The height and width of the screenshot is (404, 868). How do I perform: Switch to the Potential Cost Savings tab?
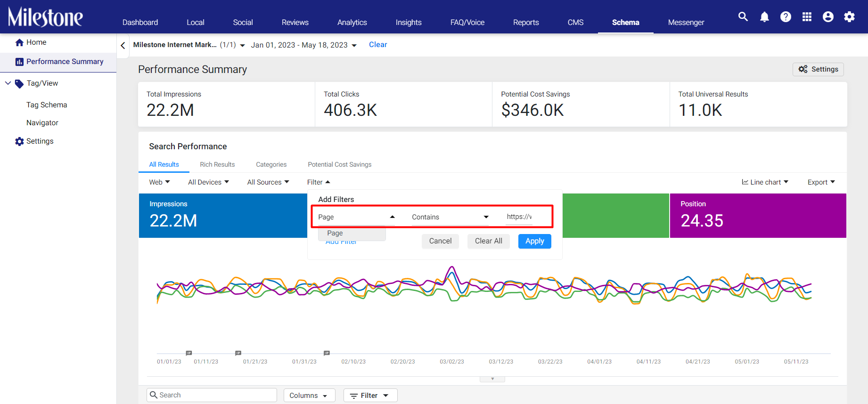[340, 164]
